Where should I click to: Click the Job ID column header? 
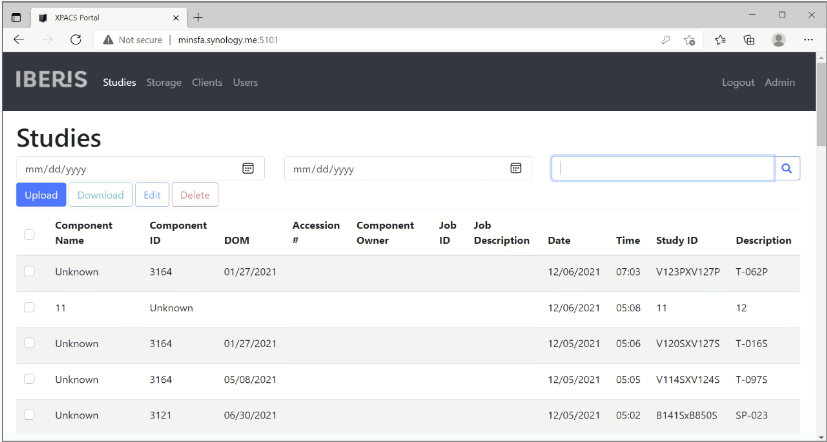tap(447, 233)
